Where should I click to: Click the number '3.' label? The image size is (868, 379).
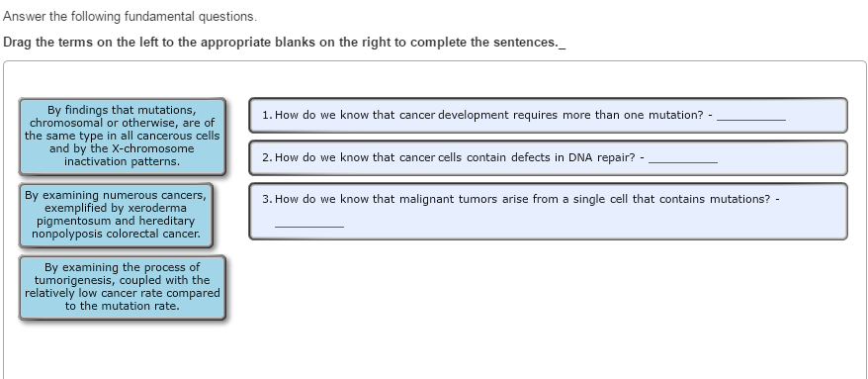[267, 200]
